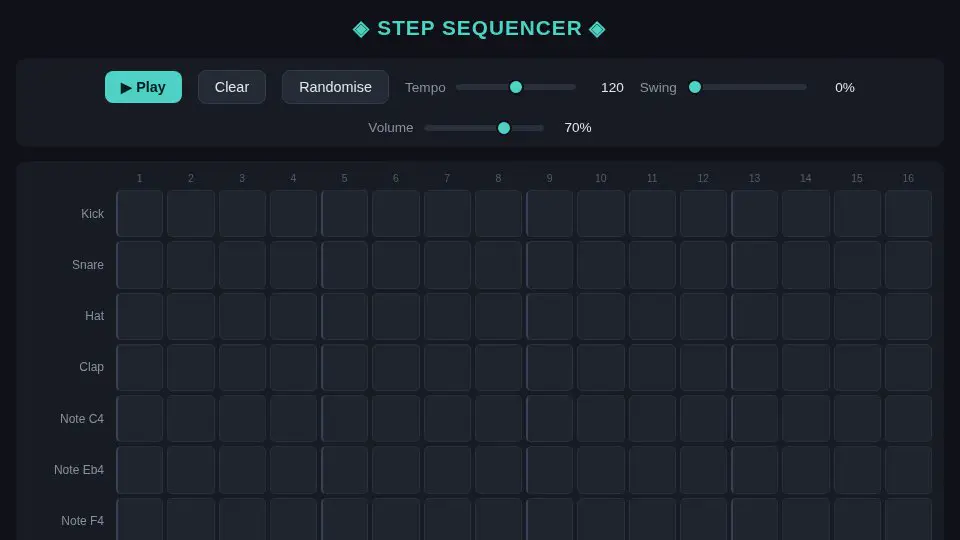Screen dimensions: 960x540
Task: Click the Swing slider handle
Action: coord(695,87)
